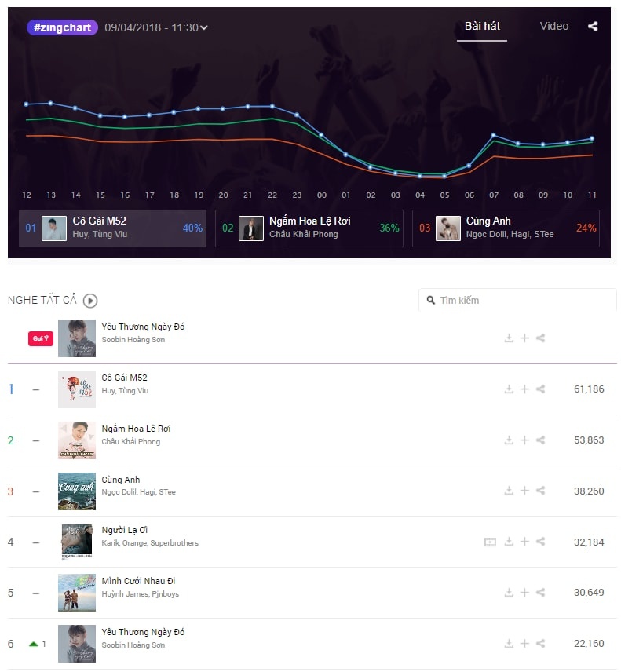Download suggested song Yêu Thương Ngày Đó
Image resolution: width=621 pixels, height=672 pixels.
point(508,338)
